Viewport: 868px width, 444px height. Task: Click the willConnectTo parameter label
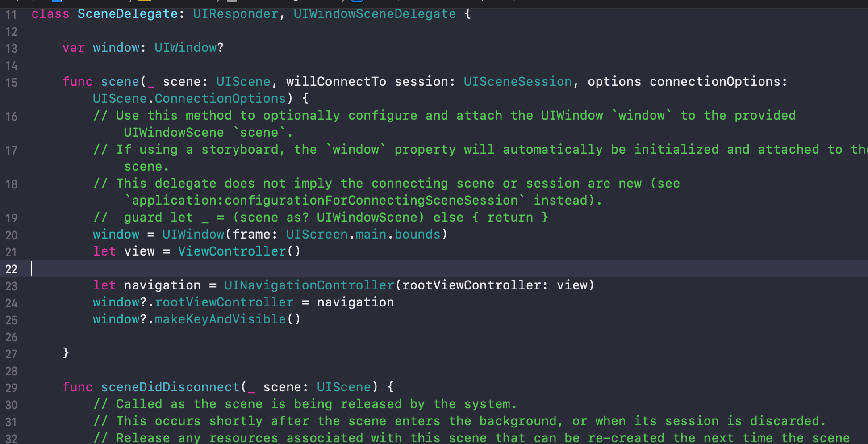point(336,82)
